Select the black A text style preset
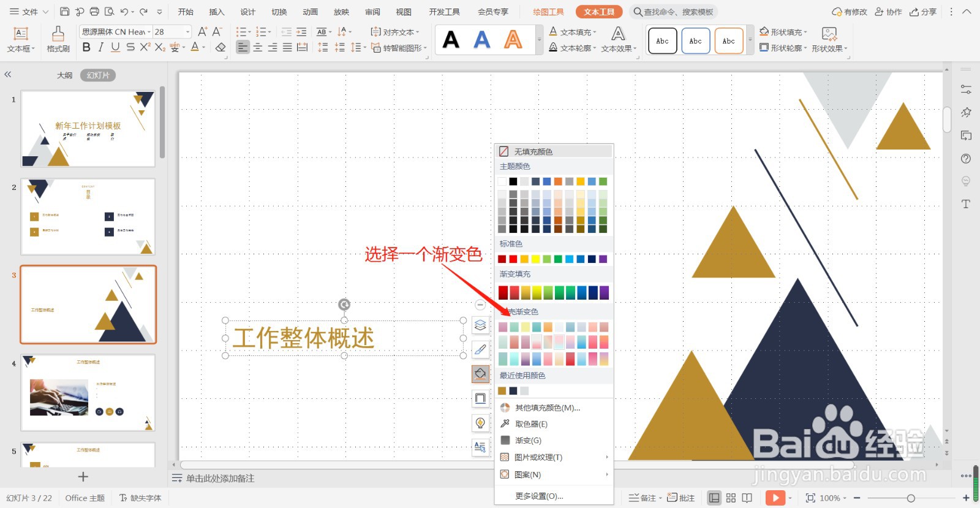Viewport: 980px width, 508px height. [x=451, y=40]
